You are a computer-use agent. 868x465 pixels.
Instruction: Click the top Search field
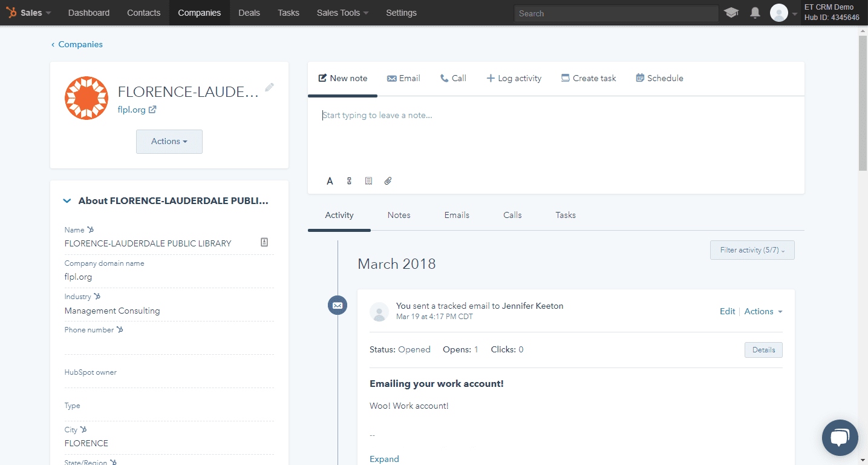616,13
